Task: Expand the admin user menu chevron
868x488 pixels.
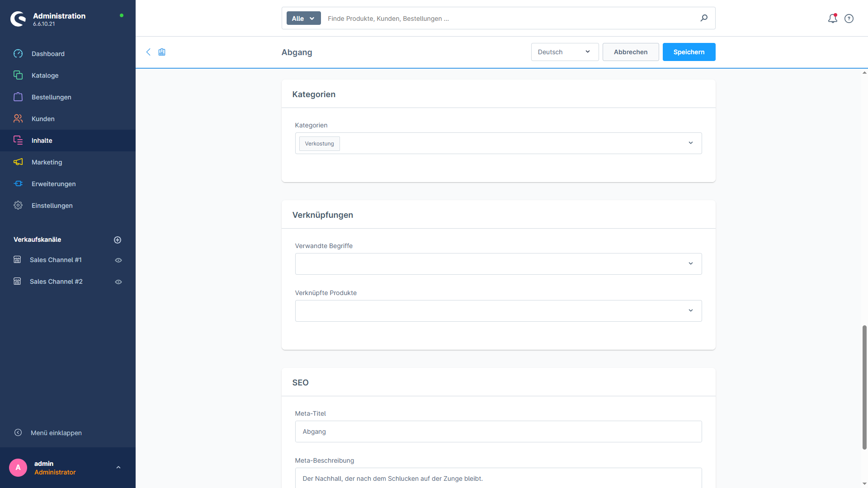Action: [118, 468]
